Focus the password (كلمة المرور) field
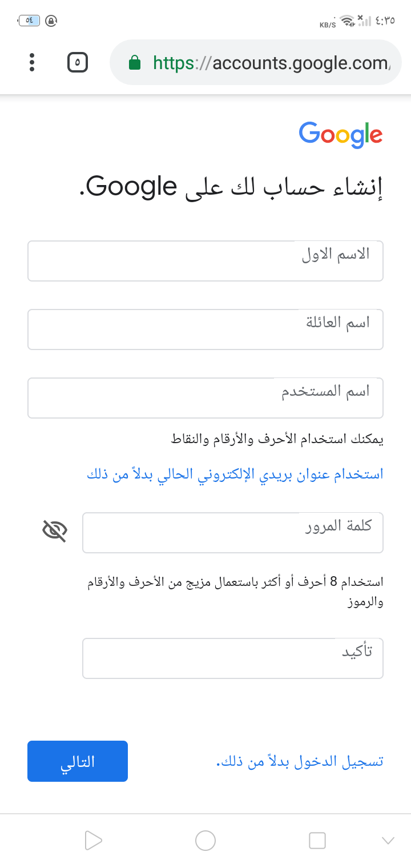Screen dimensions: 411x868 (232, 533)
